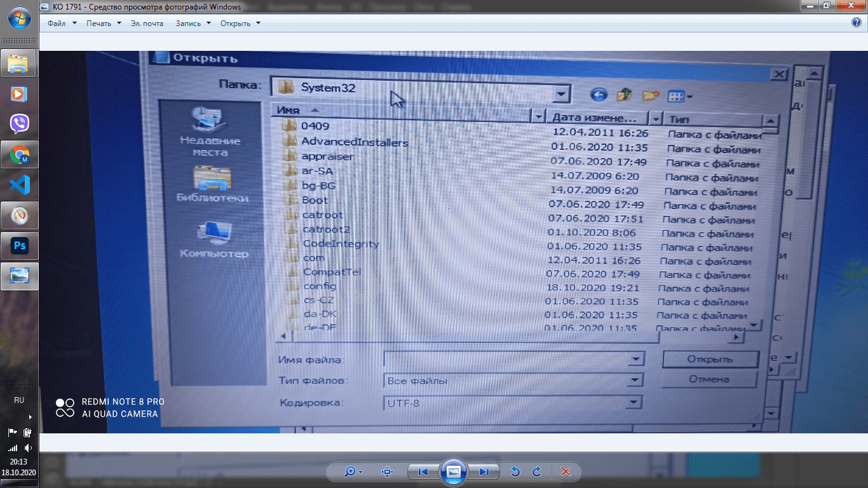Go to the previous photo
The height and width of the screenshot is (488, 868).
pos(423,471)
